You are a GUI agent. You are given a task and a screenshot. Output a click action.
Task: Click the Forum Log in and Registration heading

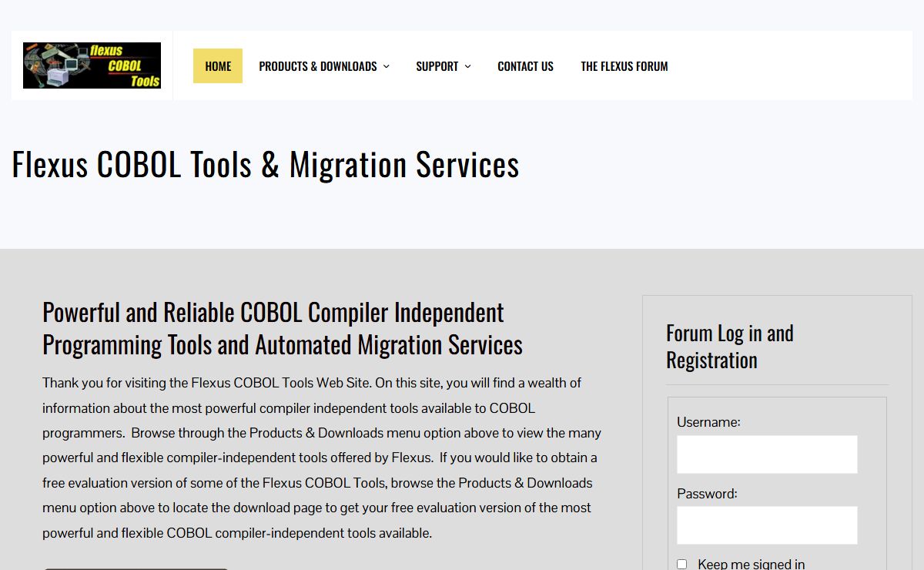730,347
